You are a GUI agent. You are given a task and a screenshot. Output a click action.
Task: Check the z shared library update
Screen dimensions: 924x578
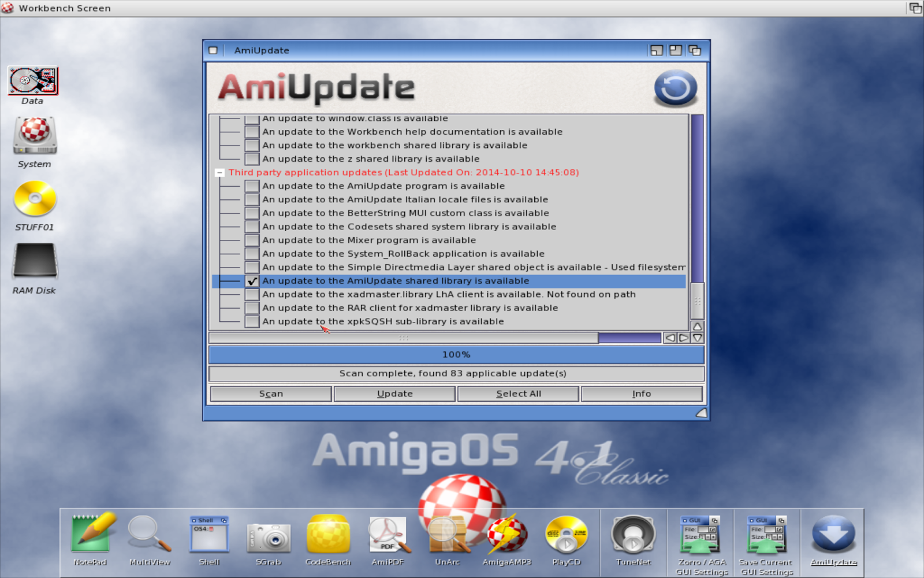[x=252, y=159]
